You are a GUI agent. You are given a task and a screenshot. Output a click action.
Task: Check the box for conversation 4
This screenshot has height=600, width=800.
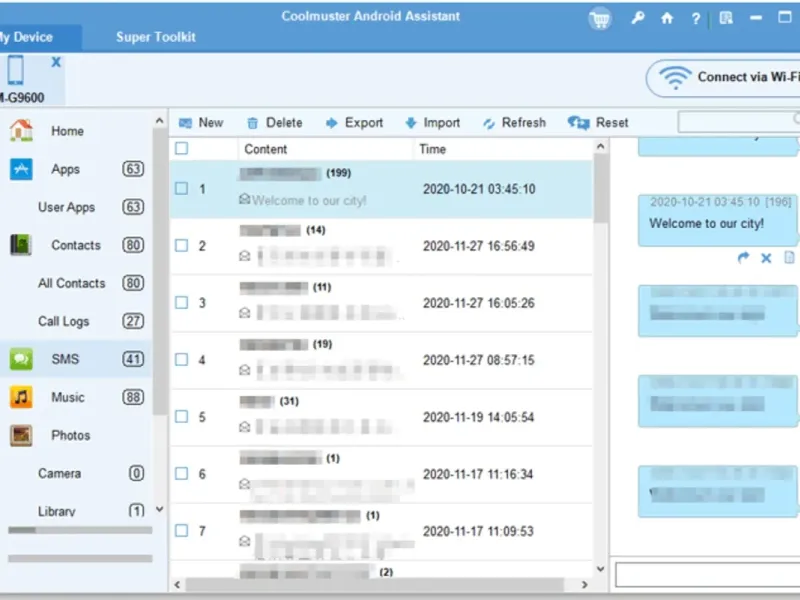pyautogui.click(x=181, y=360)
